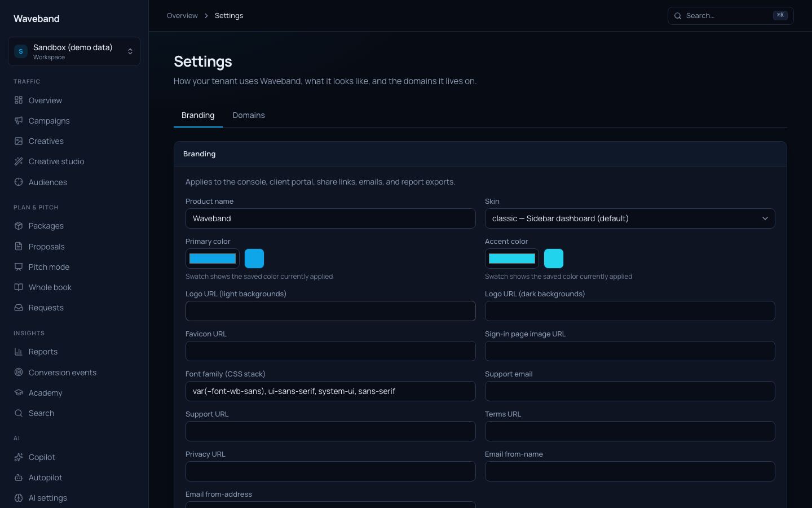Click the Audiences icon in sidebar

19,182
